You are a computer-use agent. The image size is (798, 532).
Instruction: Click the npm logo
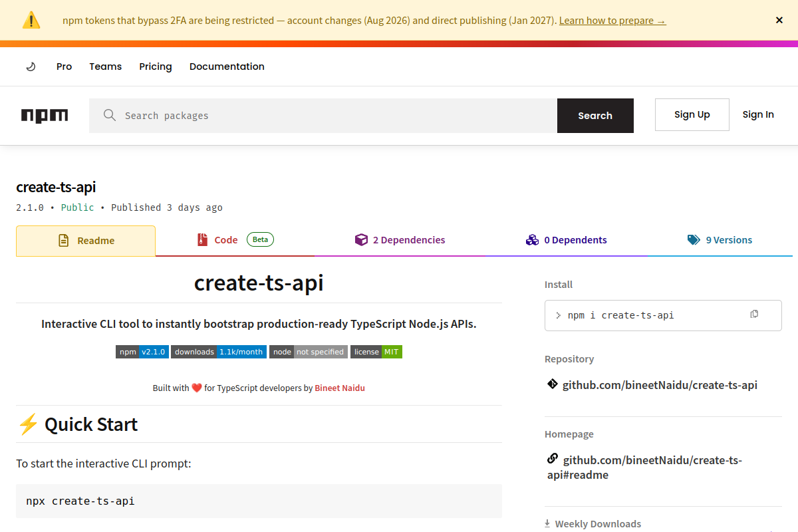pyautogui.click(x=45, y=116)
